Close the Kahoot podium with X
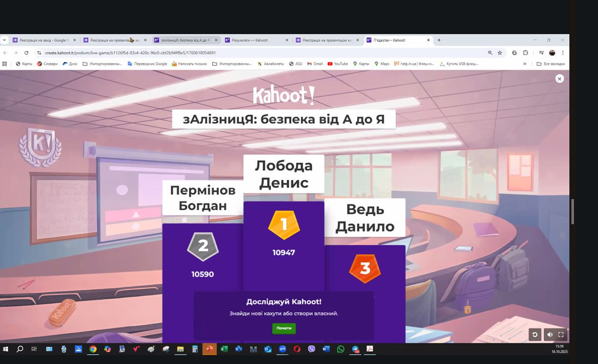The width and height of the screenshot is (598, 364). click(560, 79)
